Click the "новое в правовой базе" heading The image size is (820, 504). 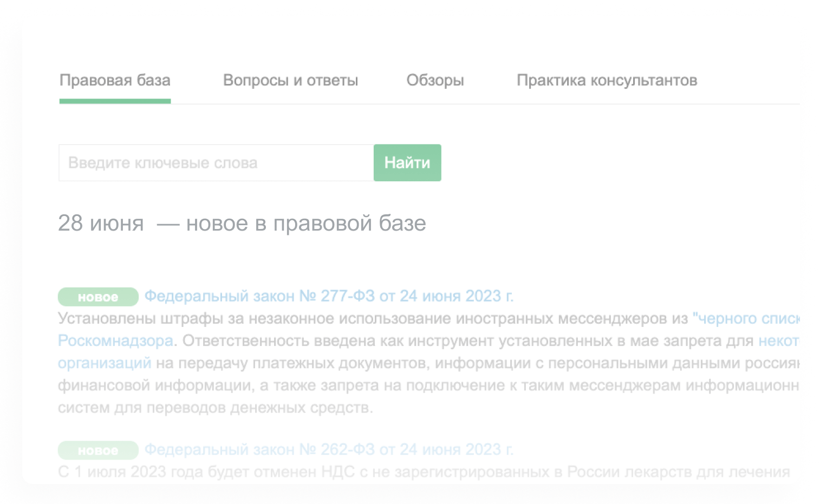click(306, 223)
